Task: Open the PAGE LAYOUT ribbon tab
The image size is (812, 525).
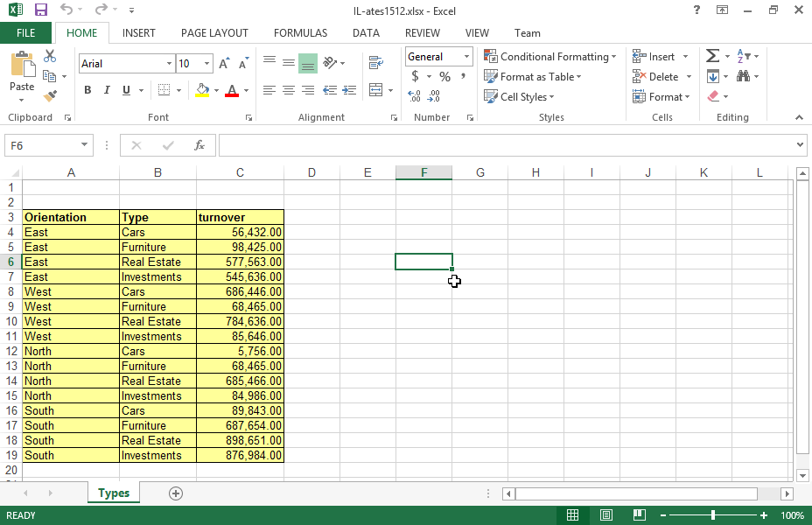Action: (x=214, y=33)
